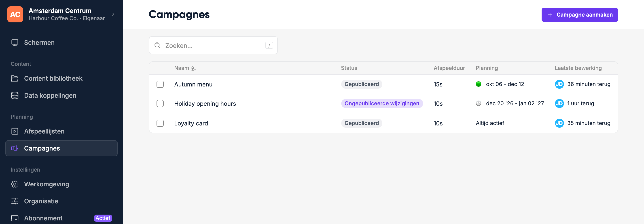Open Abonnement page

(x=61, y=218)
